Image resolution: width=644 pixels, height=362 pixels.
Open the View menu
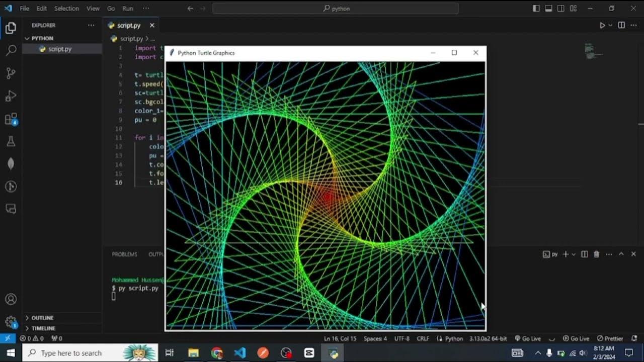coord(93,9)
